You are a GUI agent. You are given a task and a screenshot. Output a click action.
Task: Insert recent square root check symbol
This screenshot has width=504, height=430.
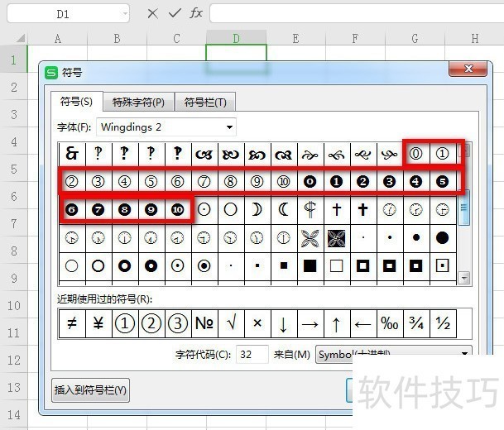(x=231, y=323)
